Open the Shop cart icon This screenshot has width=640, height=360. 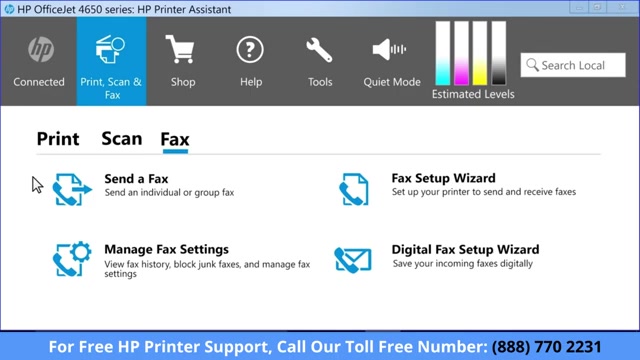(x=180, y=49)
